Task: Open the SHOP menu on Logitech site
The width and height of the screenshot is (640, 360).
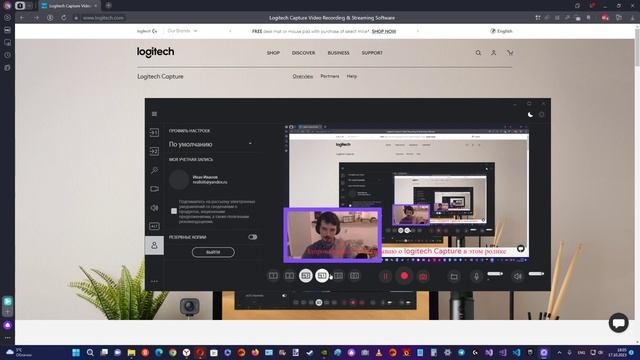Action: [273, 53]
